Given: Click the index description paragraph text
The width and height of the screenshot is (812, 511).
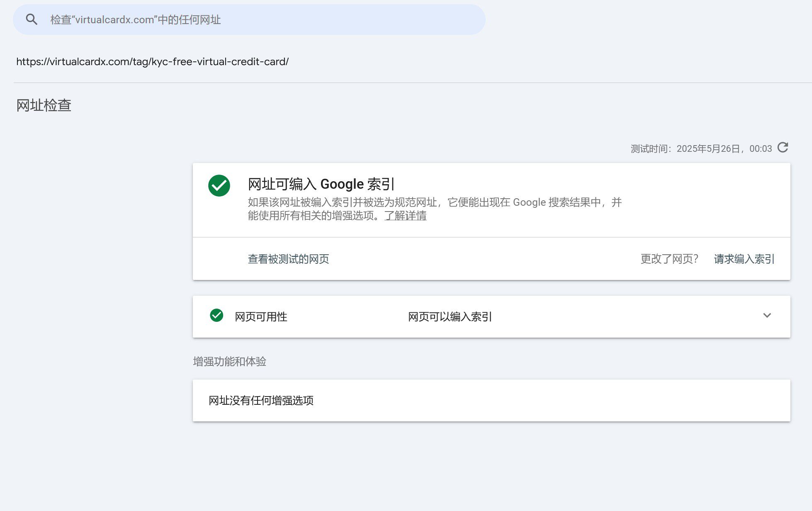Looking at the screenshot, I should tap(435, 209).
